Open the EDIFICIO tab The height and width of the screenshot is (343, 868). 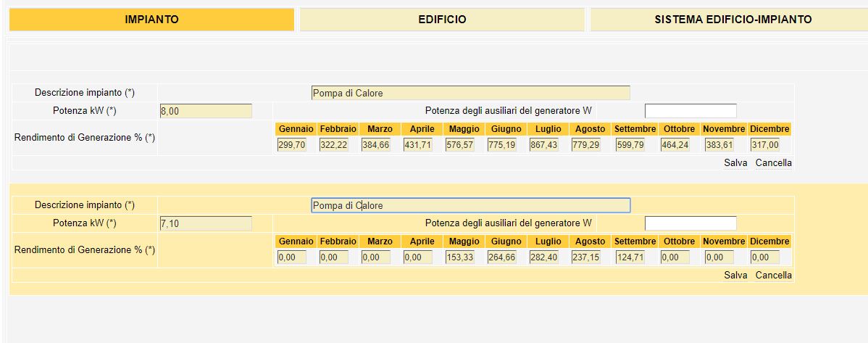[x=442, y=20]
